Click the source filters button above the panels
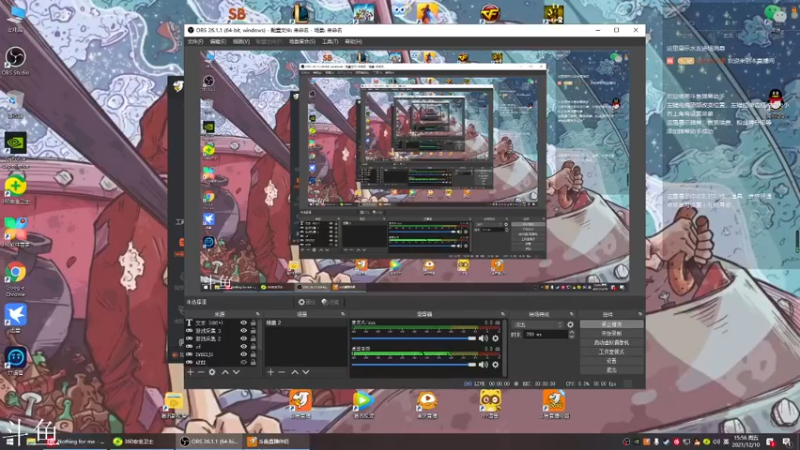Screen dimensions: 800x450 click(x=331, y=302)
